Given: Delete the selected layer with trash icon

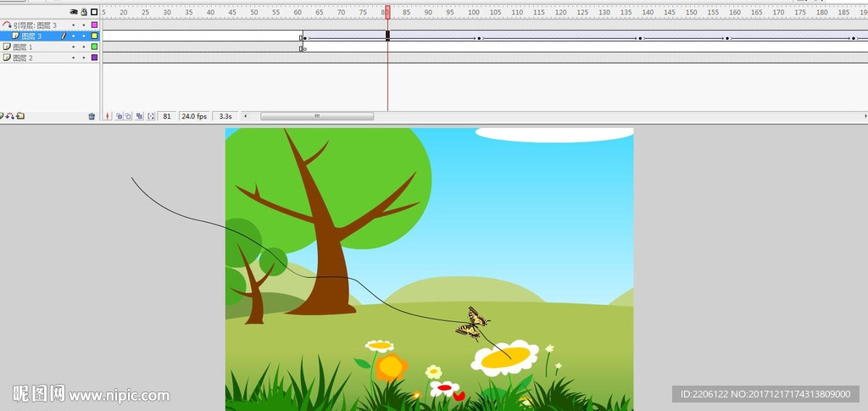Looking at the screenshot, I should pyautogui.click(x=92, y=116).
